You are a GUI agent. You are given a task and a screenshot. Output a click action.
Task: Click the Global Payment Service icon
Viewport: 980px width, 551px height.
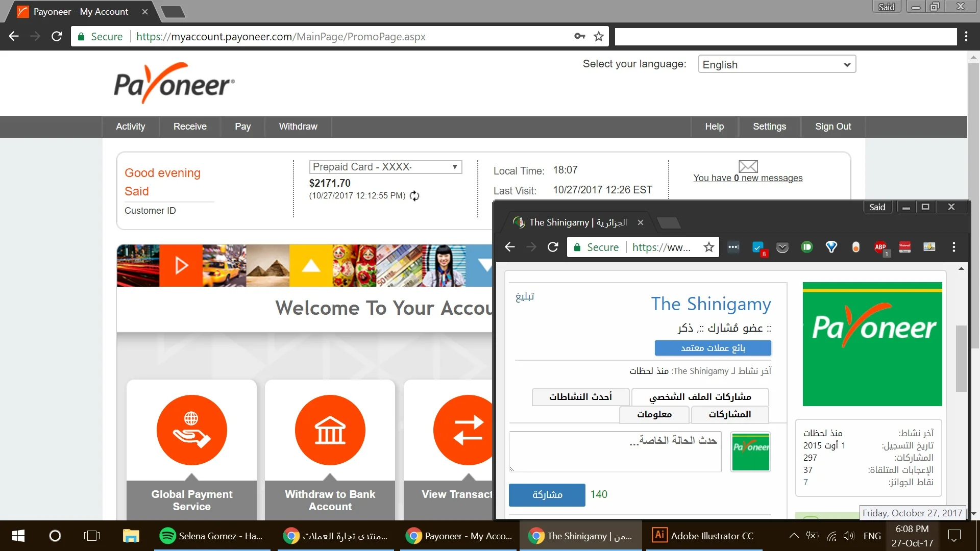[191, 430]
